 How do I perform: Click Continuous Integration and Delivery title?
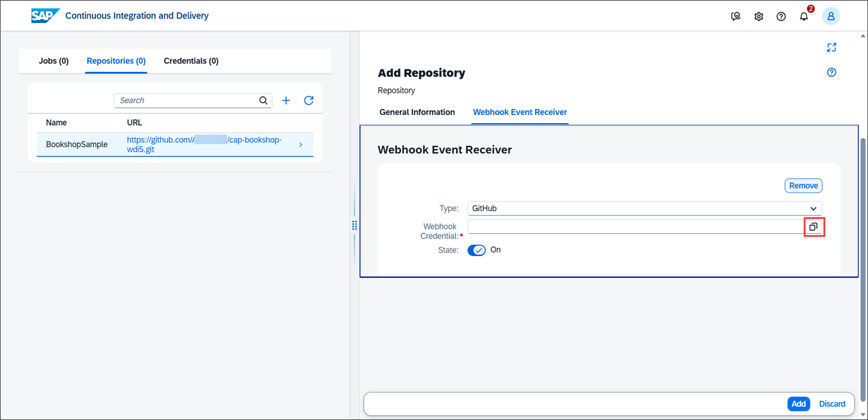[137, 15]
